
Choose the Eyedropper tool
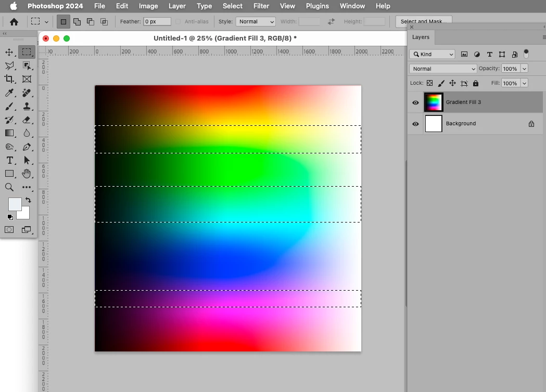coord(9,93)
